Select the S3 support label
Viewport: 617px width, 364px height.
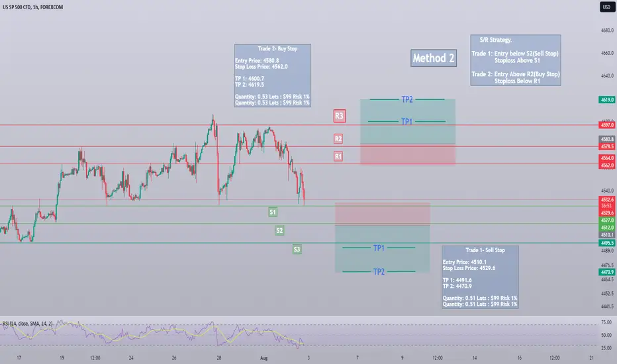tap(297, 249)
